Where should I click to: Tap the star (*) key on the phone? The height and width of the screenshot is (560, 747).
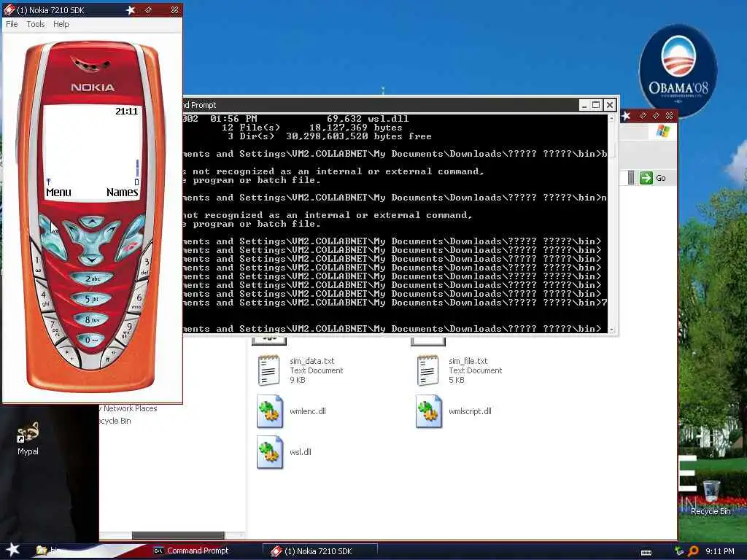(x=69, y=354)
